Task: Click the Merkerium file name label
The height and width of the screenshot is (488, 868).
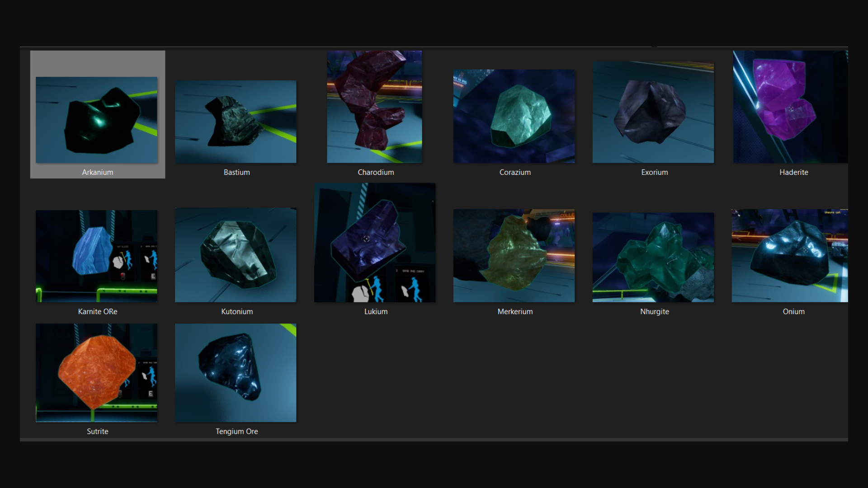Action: (x=515, y=311)
